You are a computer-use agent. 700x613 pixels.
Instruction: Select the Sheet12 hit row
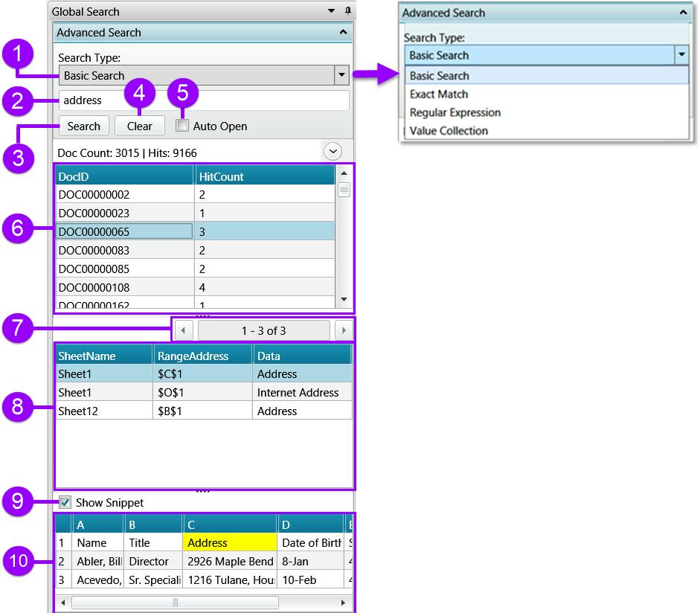point(204,411)
